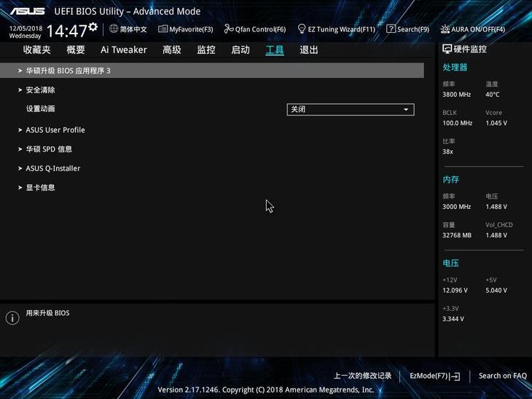Click the 32768 MB capacity value

point(457,235)
